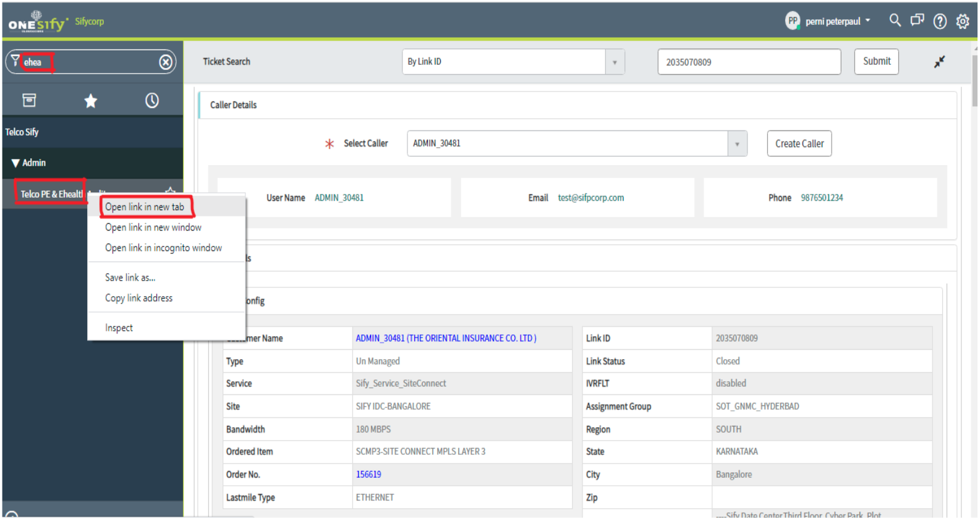Click email test@sifpcorp.com
The height and width of the screenshot is (521, 980).
(x=590, y=198)
